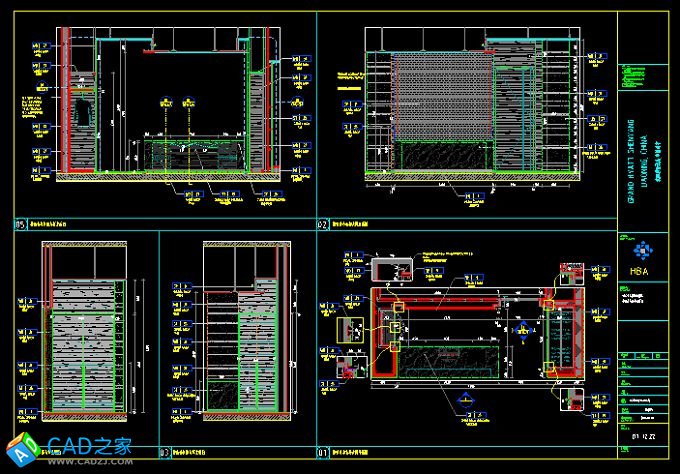Click the red wall column in elevation 05
The width and height of the screenshot is (680, 474).
click(66, 100)
